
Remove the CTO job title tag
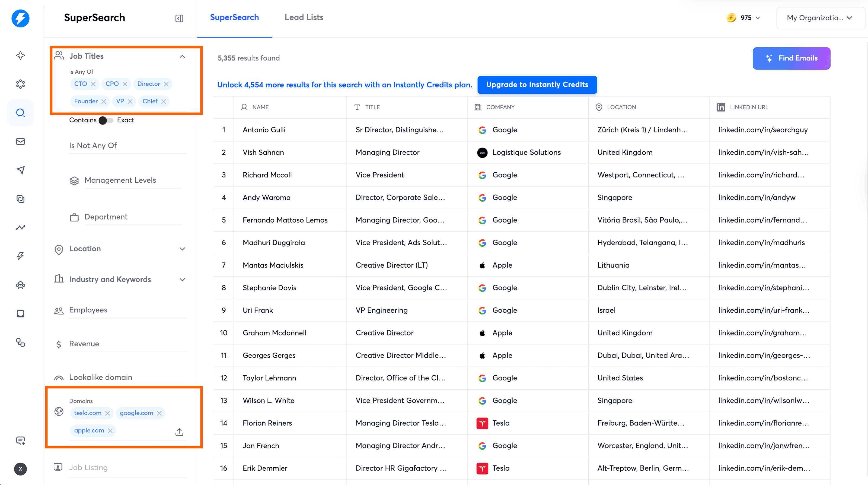point(93,84)
